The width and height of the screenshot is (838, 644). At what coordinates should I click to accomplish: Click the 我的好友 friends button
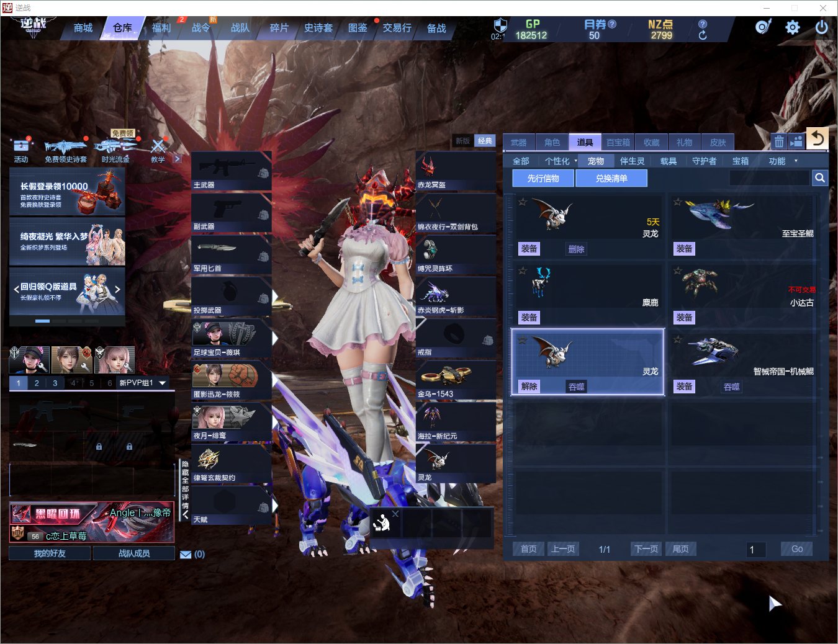tap(50, 553)
